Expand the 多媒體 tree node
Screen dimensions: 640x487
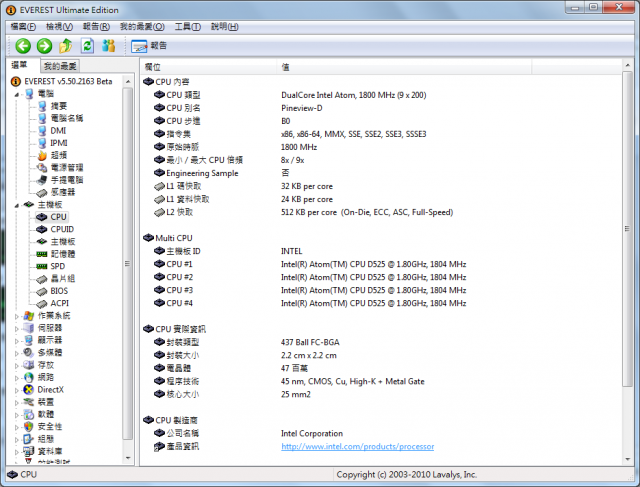(x=17, y=353)
